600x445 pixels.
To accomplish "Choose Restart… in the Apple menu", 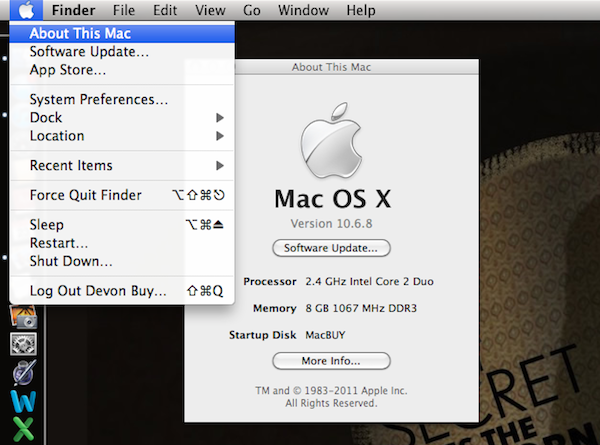I will [122, 243].
